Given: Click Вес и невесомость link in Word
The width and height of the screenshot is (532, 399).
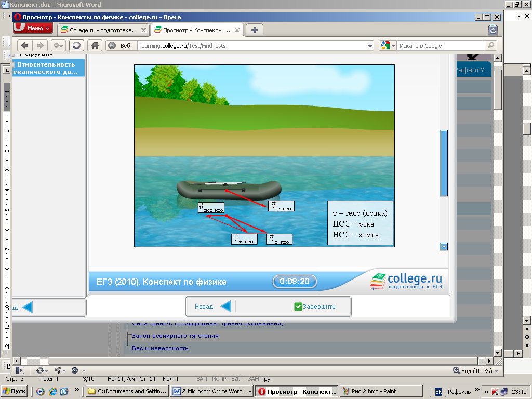Looking at the screenshot, I should (160, 348).
